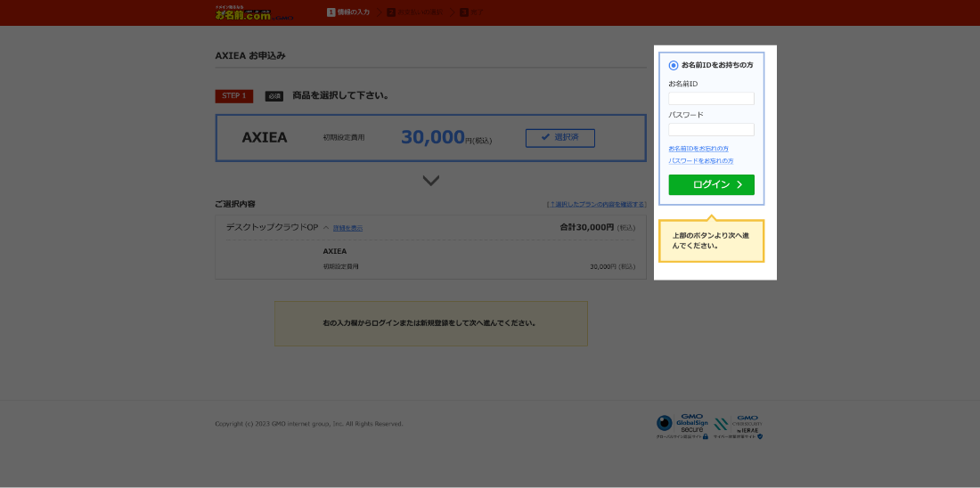Click the 右の入力欄からログイン notice text
This screenshot has height=488, width=980.
431,323
